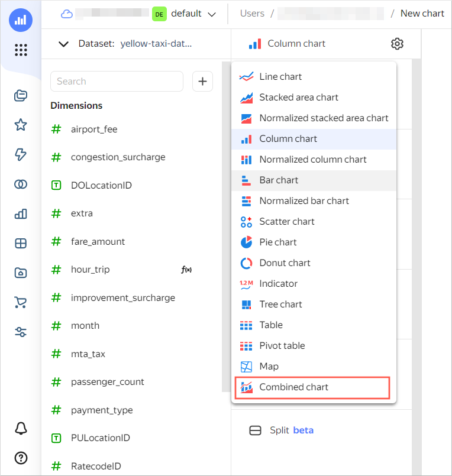Choose Bar chart from the list

point(279,180)
